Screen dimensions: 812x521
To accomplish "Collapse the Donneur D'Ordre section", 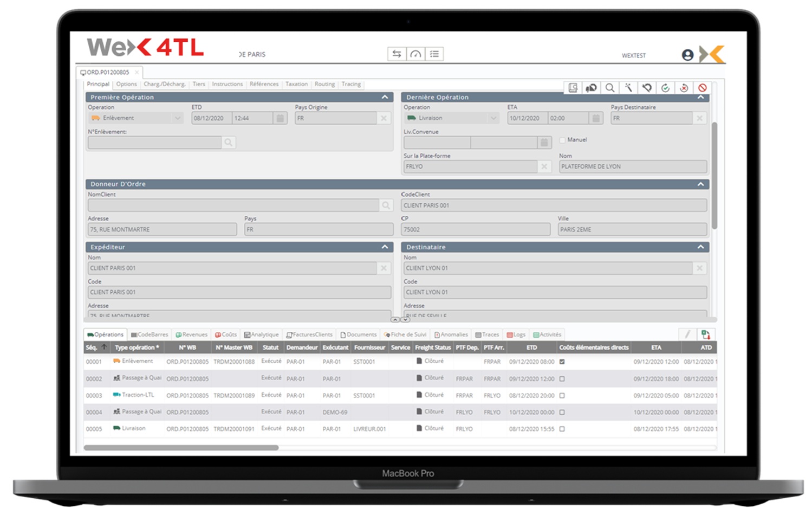I will [x=700, y=184].
